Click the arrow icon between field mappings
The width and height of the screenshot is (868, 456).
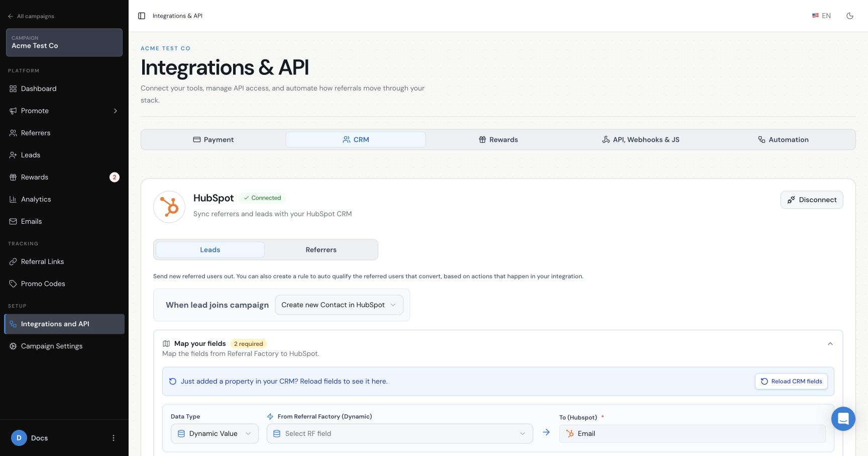[x=546, y=432]
